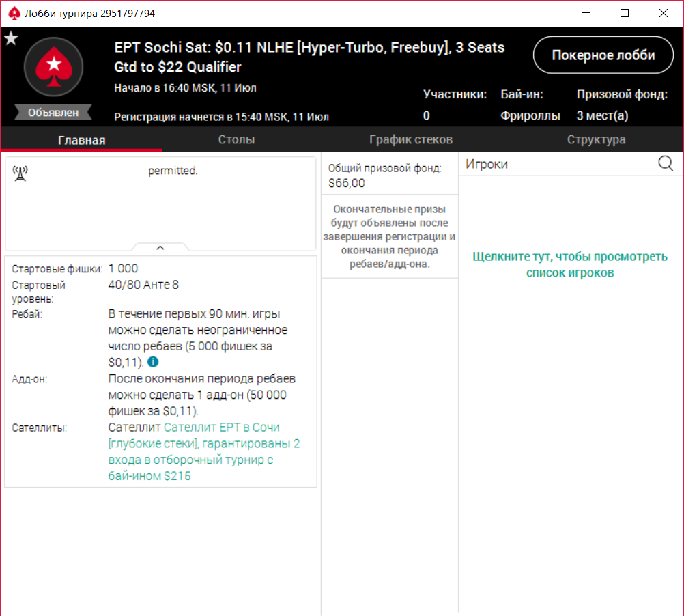
Task: Minimize the tournament lobby window
Action: [x=586, y=13]
